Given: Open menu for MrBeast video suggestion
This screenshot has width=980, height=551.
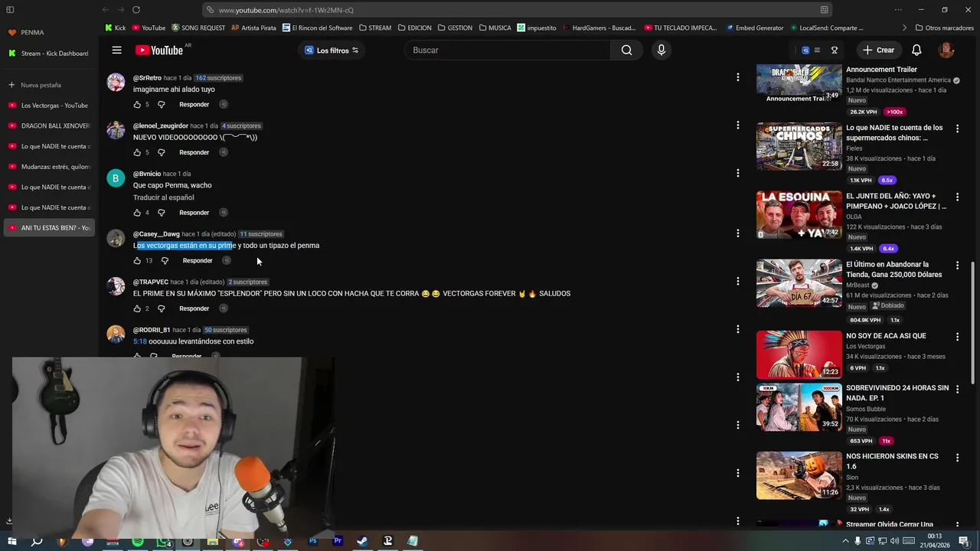Looking at the screenshot, I should (957, 265).
